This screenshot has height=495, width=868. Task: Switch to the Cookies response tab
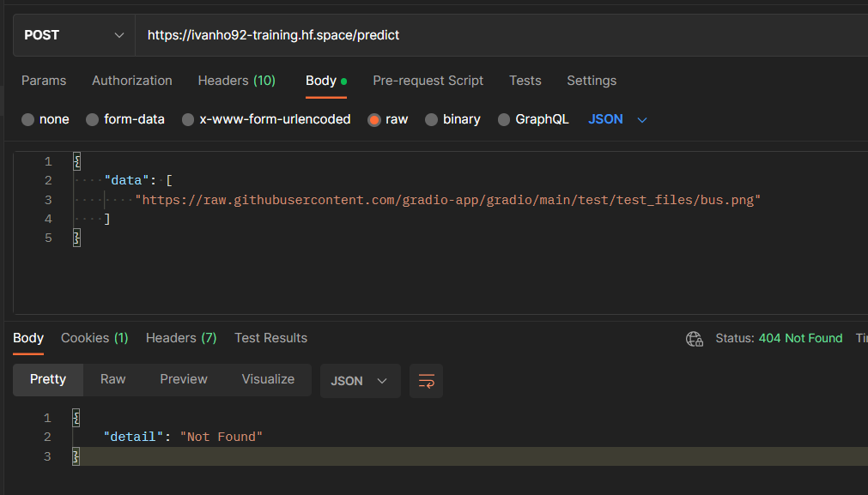pos(94,338)
